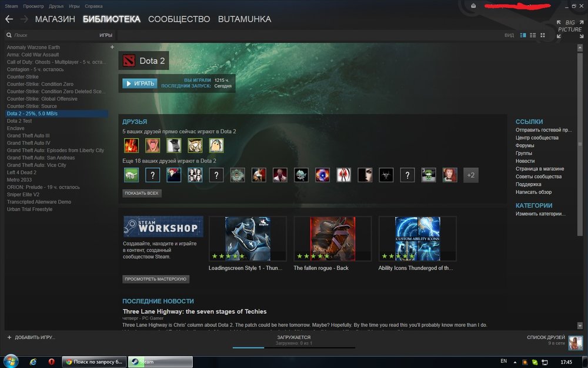Click the download progress bar at bottom
Screen dimensions: 588x368
point(293,347)
